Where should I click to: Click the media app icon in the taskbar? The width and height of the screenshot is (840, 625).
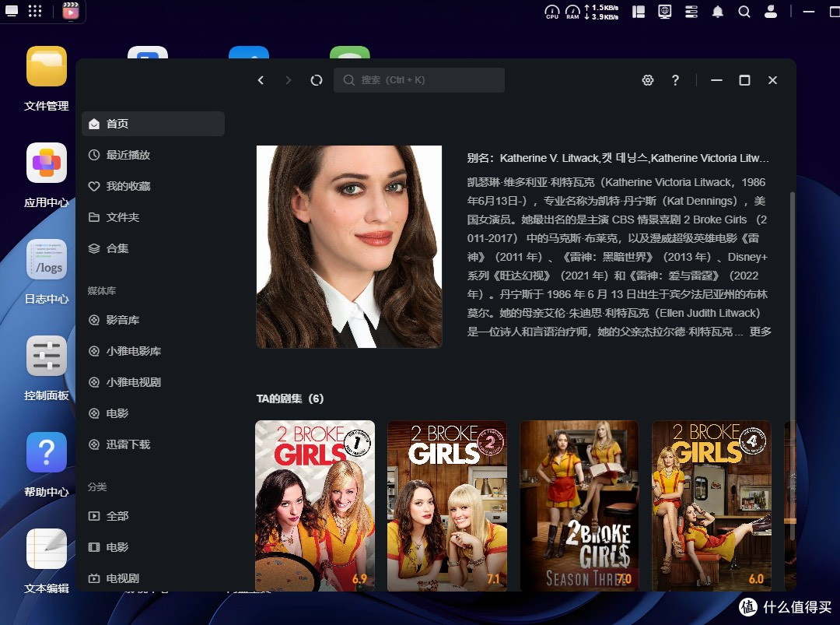[x=71, y=11]
